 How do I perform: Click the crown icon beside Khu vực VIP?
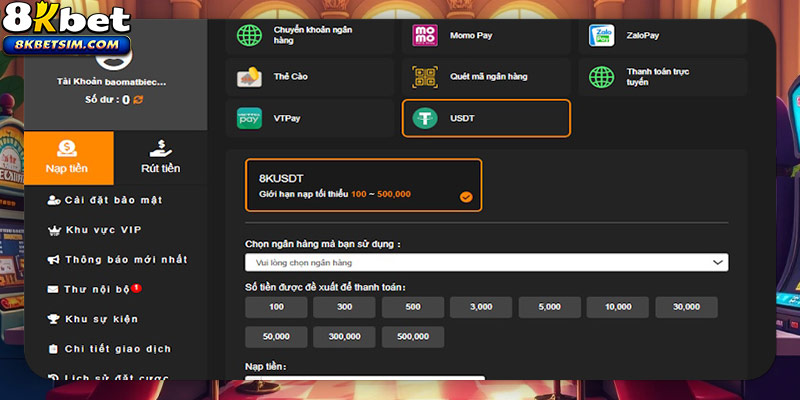click(54, 231)
